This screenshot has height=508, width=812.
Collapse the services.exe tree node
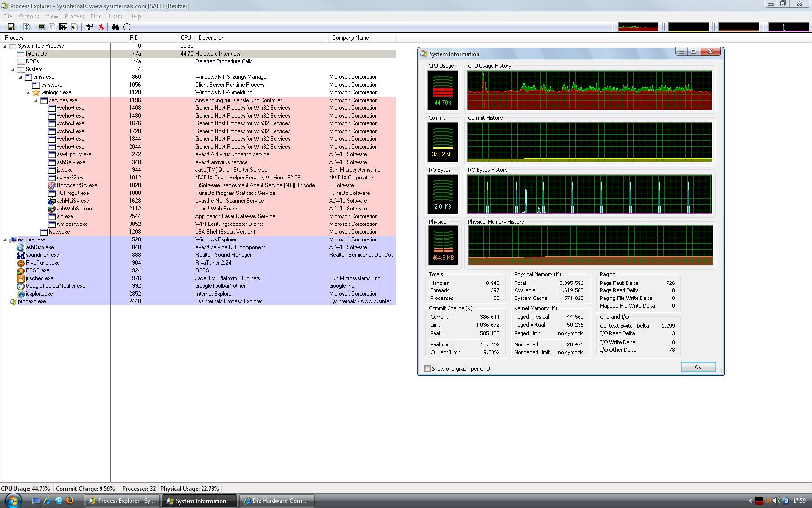pyautogui.click(x=36, y=101)
